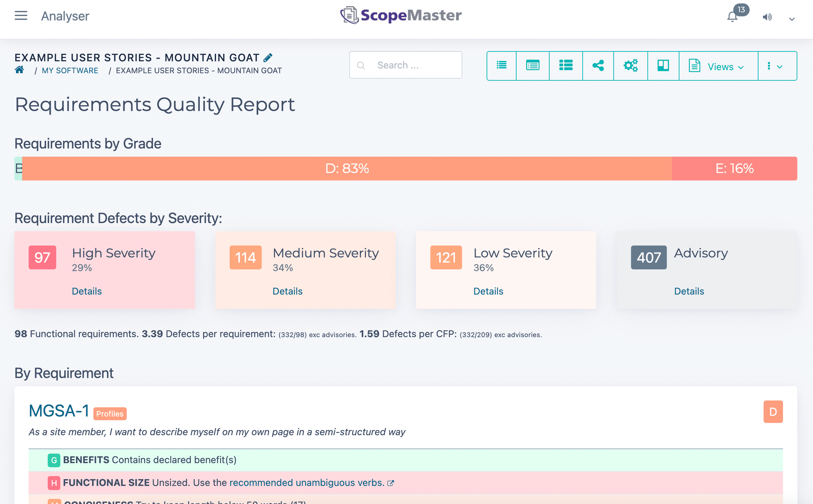
Task: Click the notification bell icon
Action: pyautogui.click(x=733, y=17)
